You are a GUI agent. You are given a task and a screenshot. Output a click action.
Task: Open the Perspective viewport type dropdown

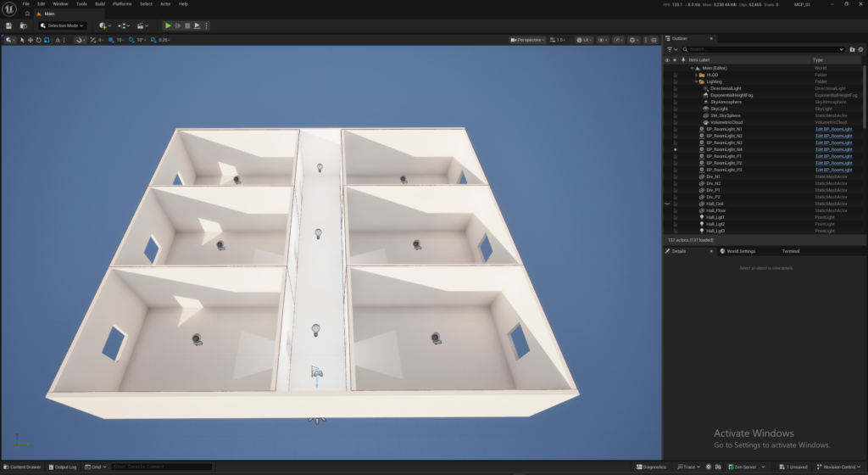click(x=527, y=40)
